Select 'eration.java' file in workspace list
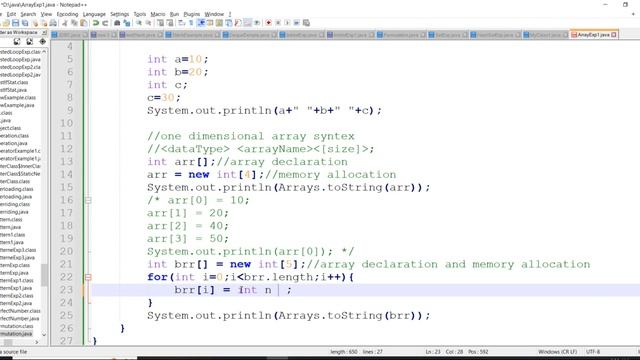Screen dimensions: 640x360 click(14, 143)
